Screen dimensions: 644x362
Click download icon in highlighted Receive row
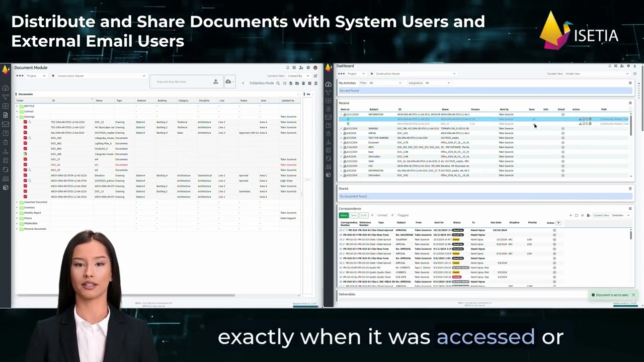point(580,119)
